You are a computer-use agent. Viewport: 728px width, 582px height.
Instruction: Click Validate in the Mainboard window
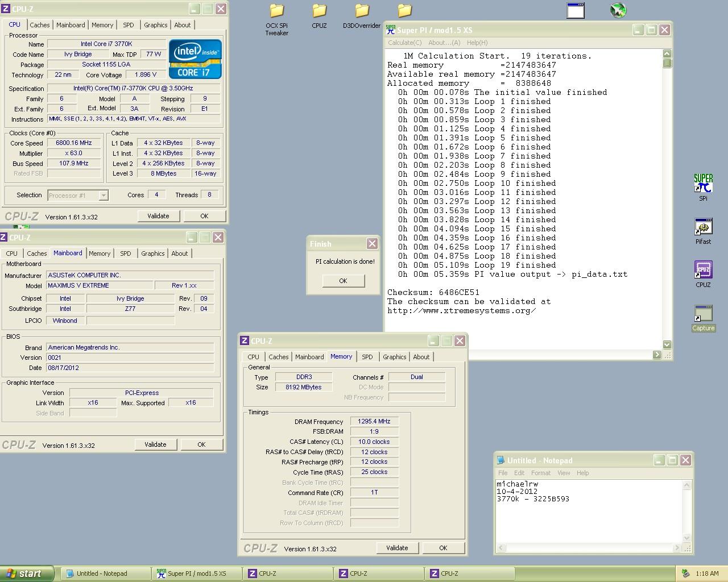click(155, 444)
